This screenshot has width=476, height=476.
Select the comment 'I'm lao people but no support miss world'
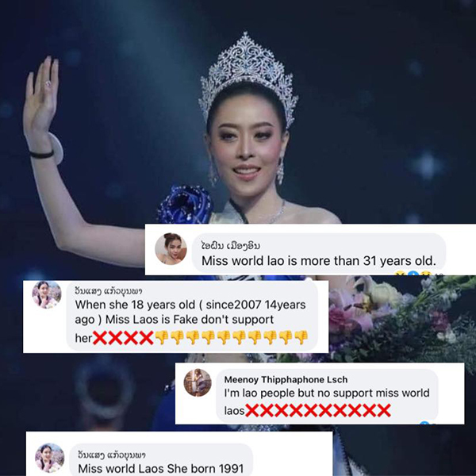tap(327, 393)
